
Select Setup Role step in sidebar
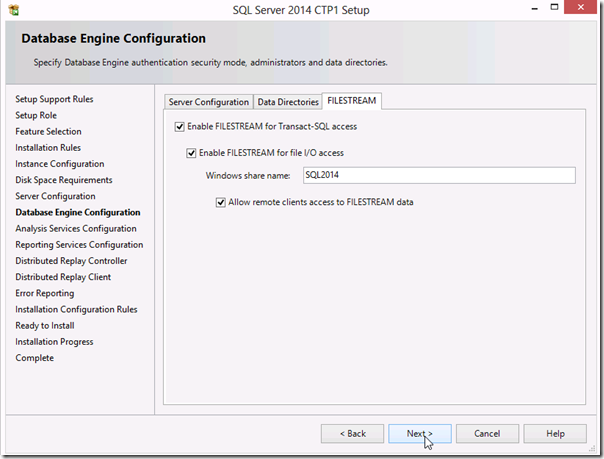[x=36, y=116]
